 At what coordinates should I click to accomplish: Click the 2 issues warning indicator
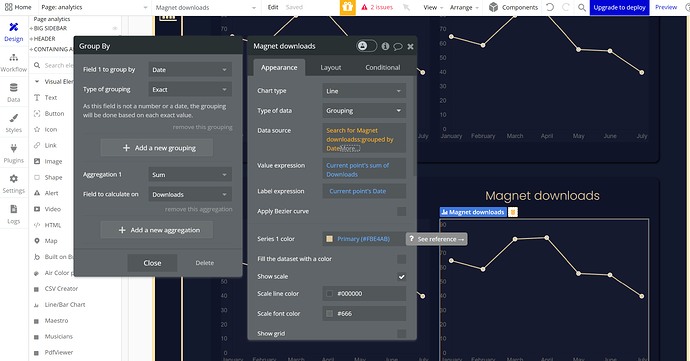377,7
